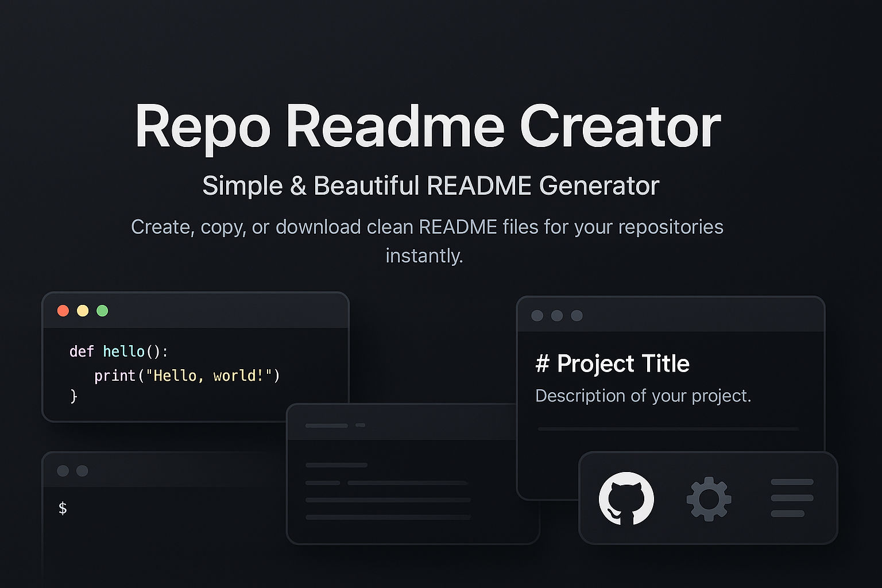Toggle the green traffic-light dot on code window
Screen dimensions: 882x588
(x=102, y=311)
